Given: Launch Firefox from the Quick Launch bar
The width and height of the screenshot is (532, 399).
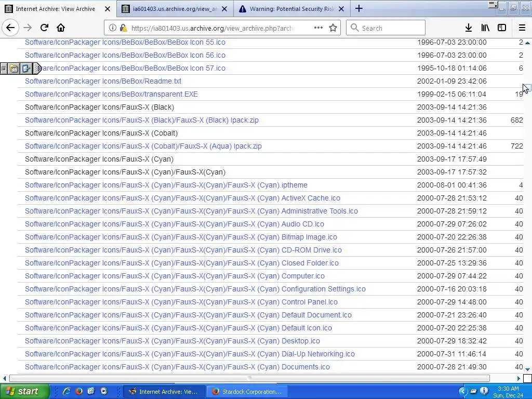Looking at the screenshot, I should [79, 391].
